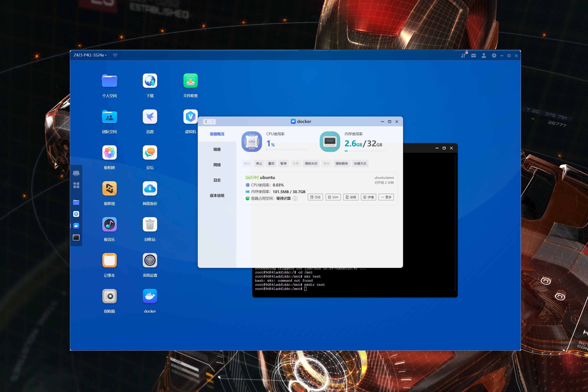588x392 pixels.
Task: Open the 极相册 photo app
Action: coord(109,153)
